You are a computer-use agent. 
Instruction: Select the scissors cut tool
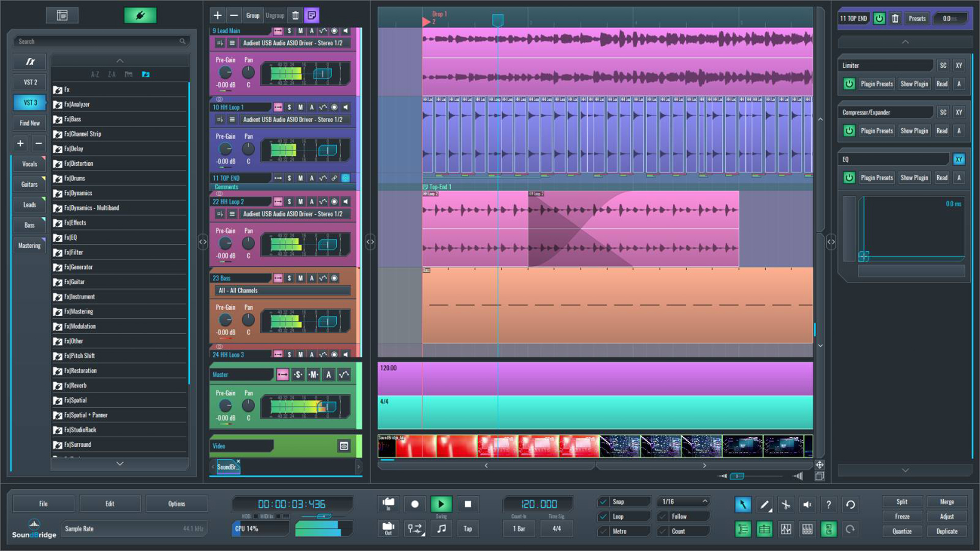tap(786, 505)
